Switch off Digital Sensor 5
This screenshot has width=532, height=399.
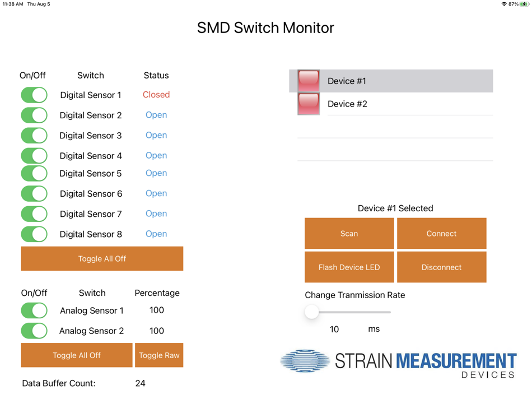coord(34,173)
